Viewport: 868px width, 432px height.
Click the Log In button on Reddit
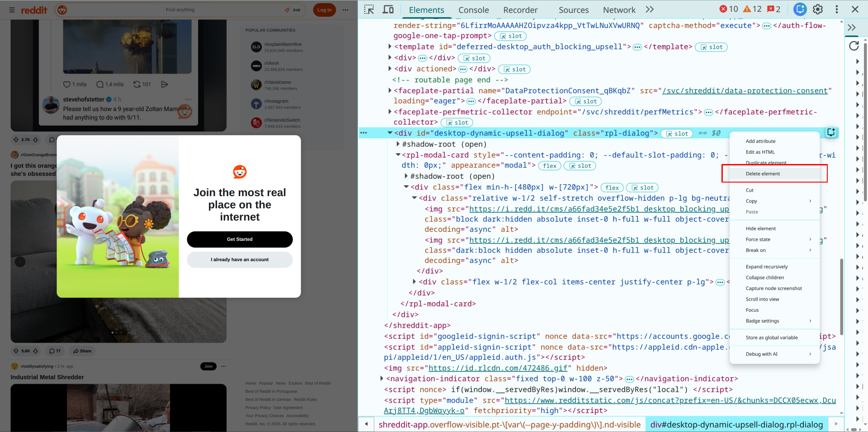324,10
